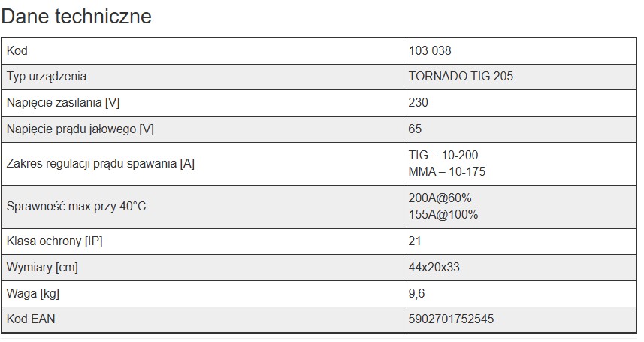Select 'Klasa ochrony [IP]' label
Viewport: 644px width, 342px height.
click(54, 241)
